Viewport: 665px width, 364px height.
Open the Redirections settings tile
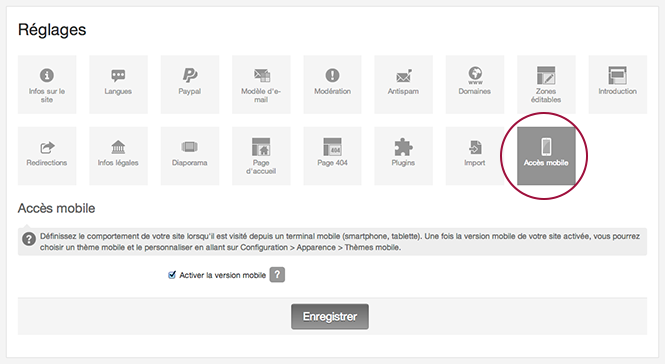[47, 156]
